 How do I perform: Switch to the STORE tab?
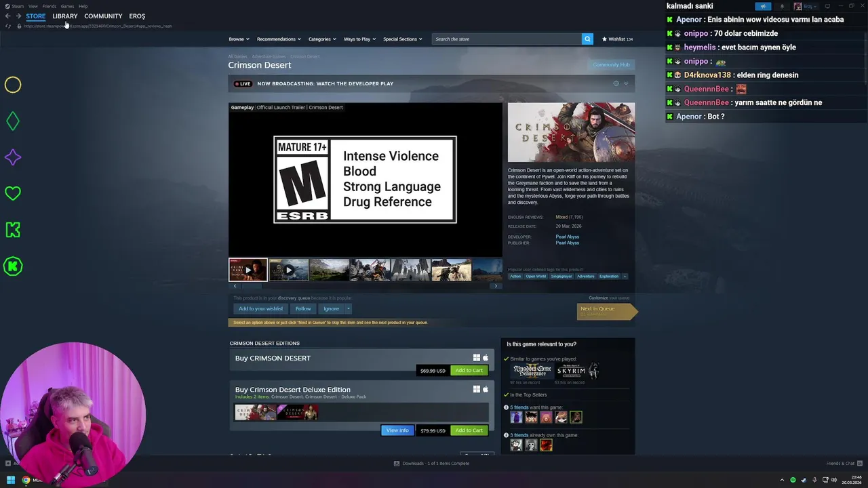pyautogui.click(x=35, y=16)
